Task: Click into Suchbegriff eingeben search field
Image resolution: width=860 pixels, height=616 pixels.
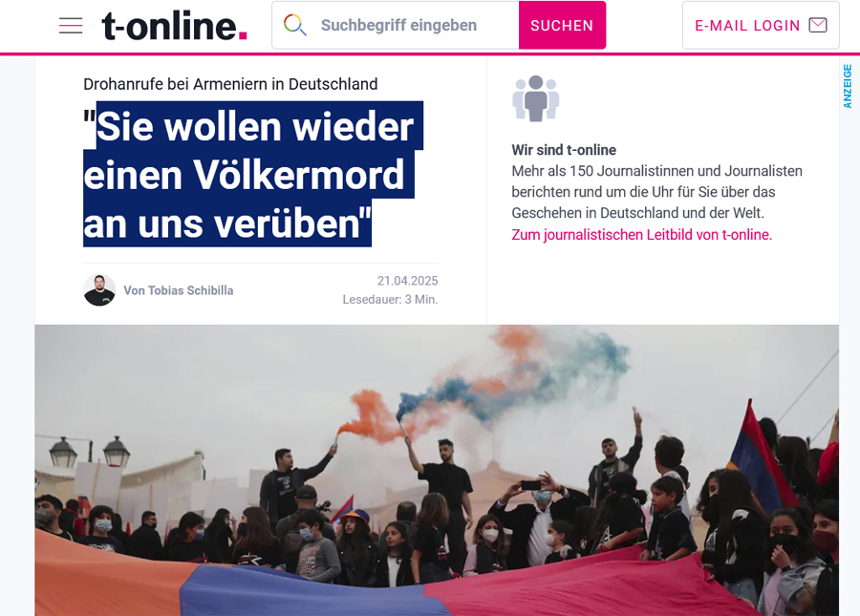Action: [396, 25]
